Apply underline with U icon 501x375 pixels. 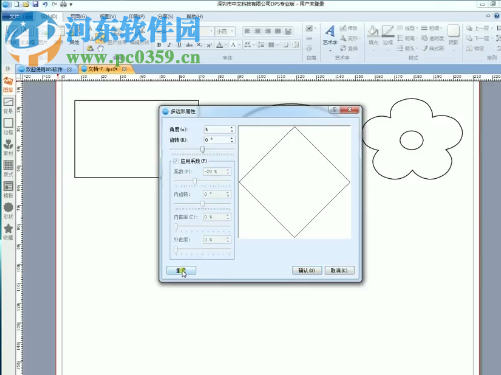pyautogui.click(x=179, y=45)
